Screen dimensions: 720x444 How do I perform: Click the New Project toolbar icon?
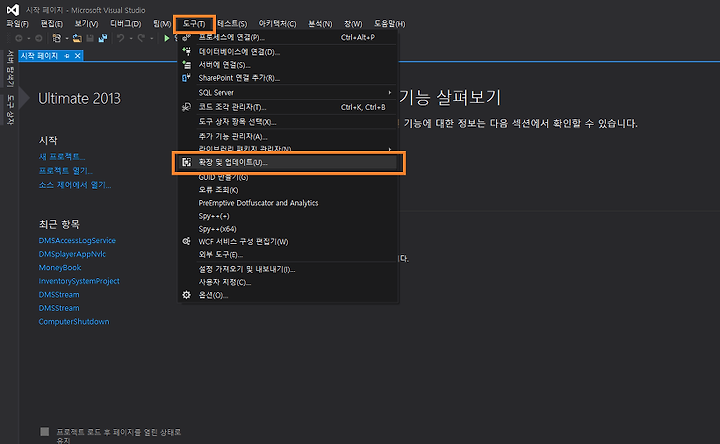tap(56, 39)
